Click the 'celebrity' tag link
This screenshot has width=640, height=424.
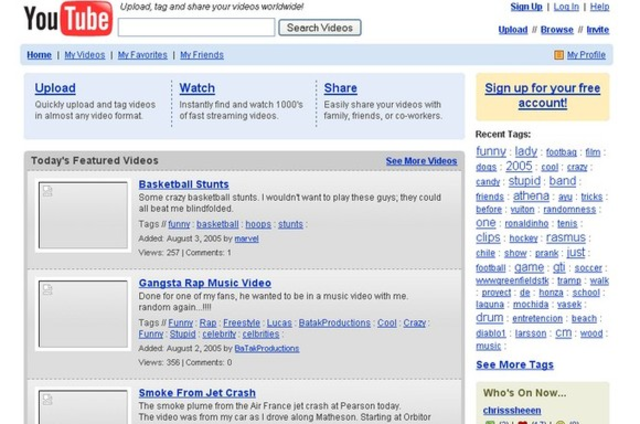(219, 334)
